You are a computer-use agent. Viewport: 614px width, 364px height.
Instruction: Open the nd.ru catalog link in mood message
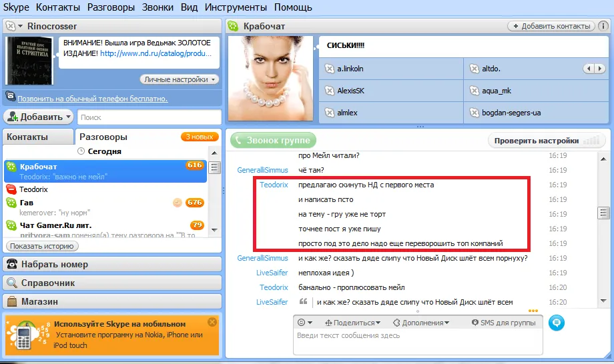(156, 53)
